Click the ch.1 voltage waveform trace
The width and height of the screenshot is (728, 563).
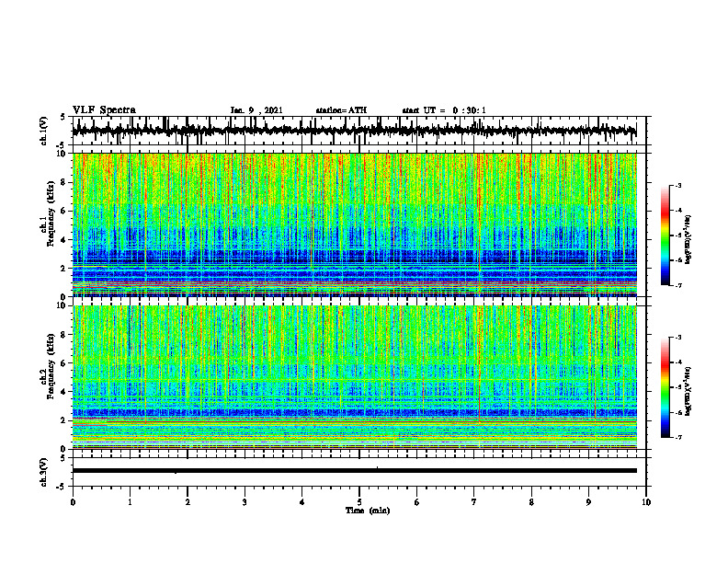coord(354,131)
